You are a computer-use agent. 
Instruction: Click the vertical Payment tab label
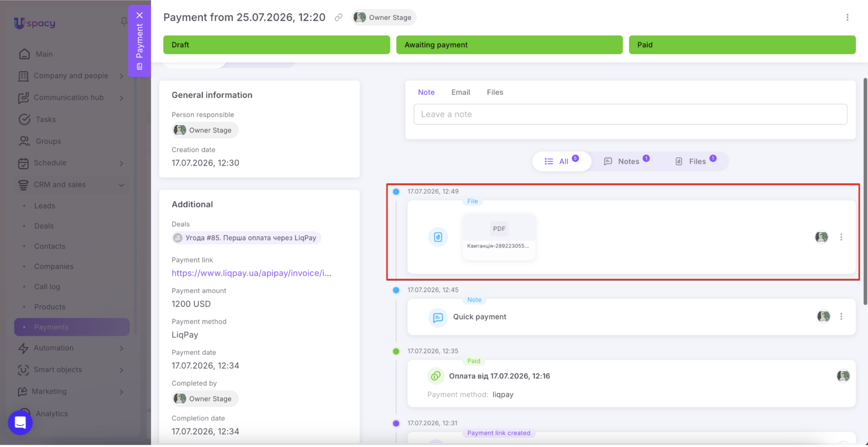click(x=139, y=41)
